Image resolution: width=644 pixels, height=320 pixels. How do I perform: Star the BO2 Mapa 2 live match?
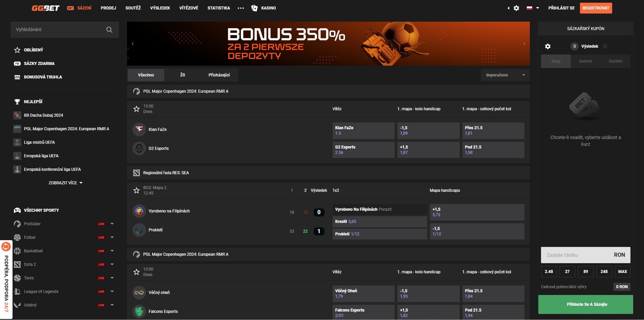pyautogui.click(x=137, y=190)
